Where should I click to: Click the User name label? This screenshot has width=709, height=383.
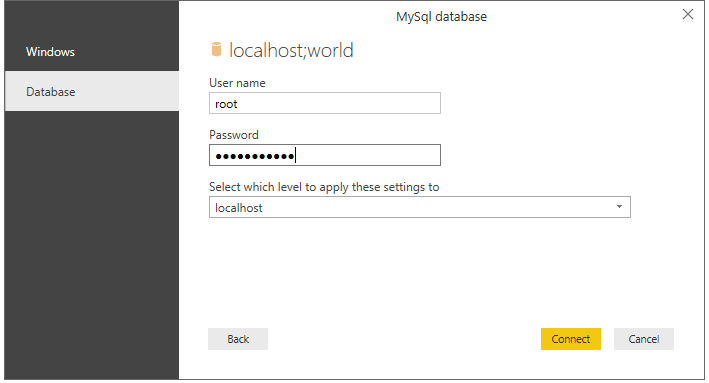[x=237, y=83]
